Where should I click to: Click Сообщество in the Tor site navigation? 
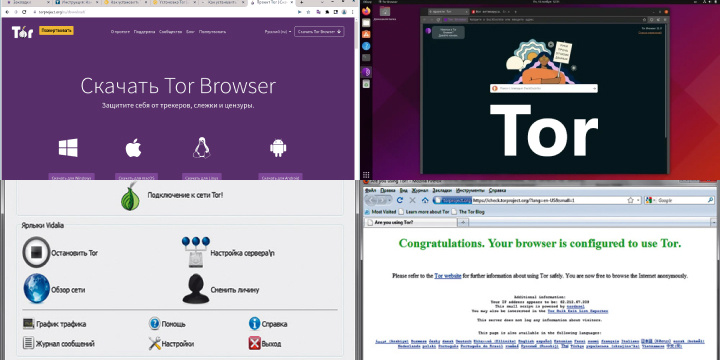tap(170, 32)
